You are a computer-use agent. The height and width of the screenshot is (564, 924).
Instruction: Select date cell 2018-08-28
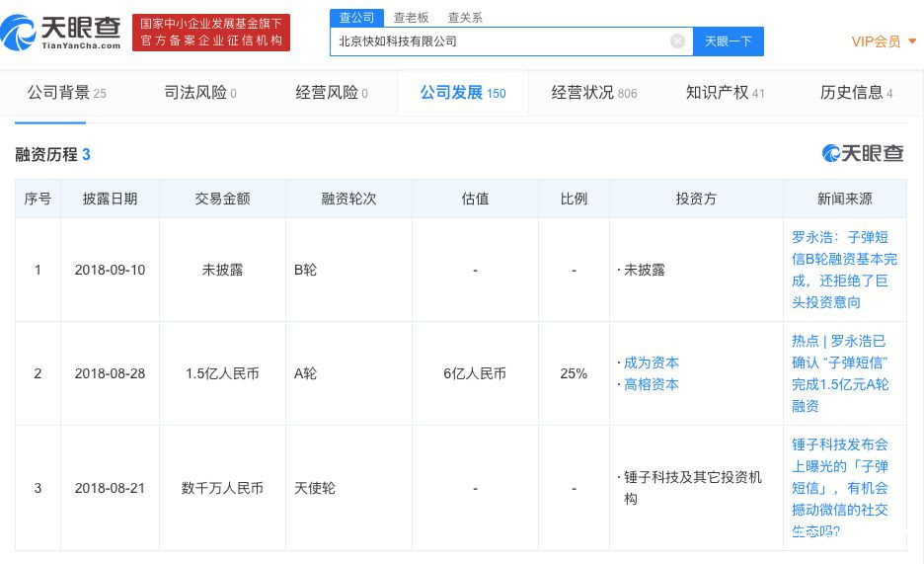pyautogui.click(x=110, y=373)
